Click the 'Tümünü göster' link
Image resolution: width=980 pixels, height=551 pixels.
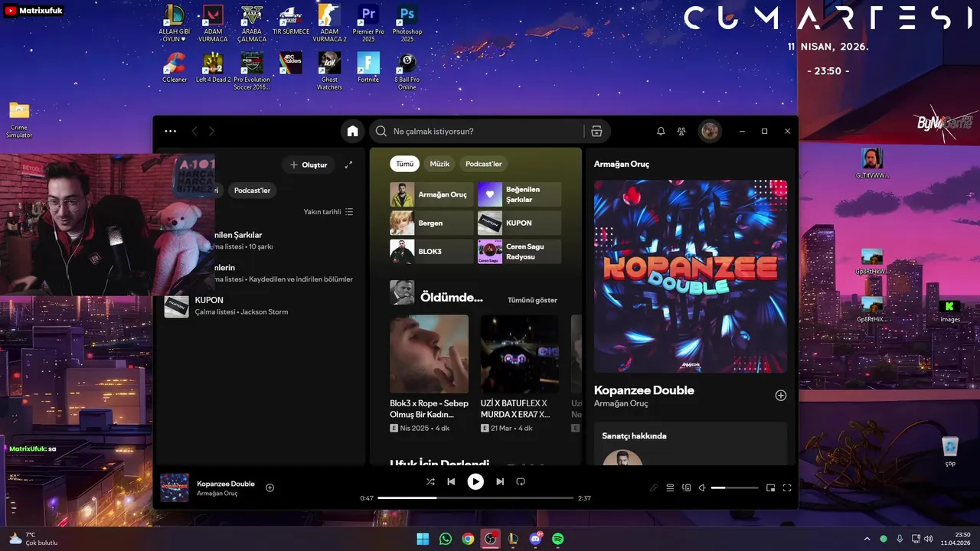[x=532, y=300]
